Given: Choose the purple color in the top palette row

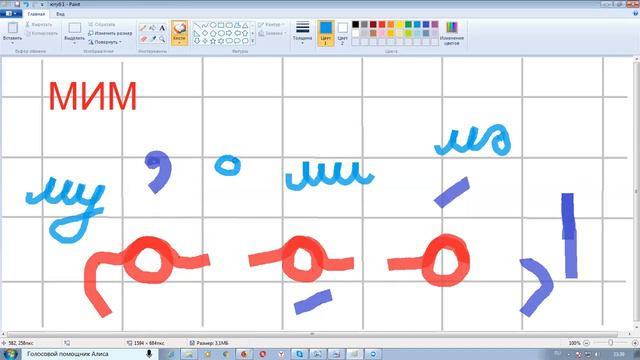Looking at the screenshot, I should tap(435, 24).
